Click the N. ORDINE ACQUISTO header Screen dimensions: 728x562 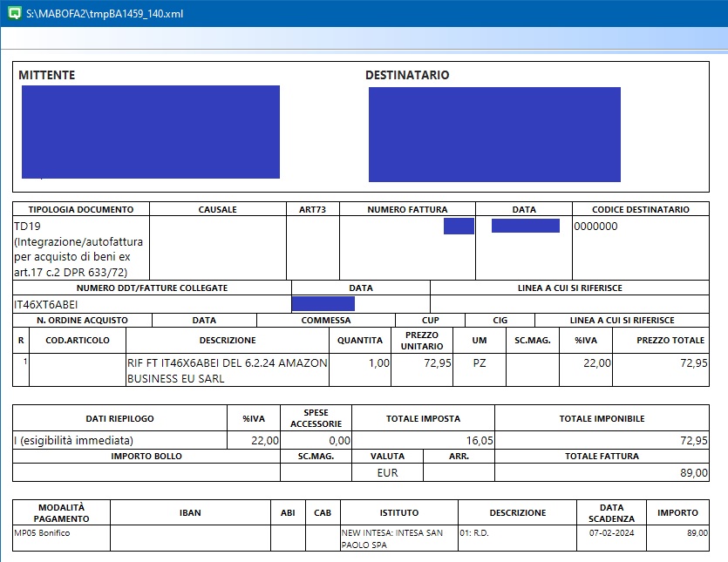point(82,321)
